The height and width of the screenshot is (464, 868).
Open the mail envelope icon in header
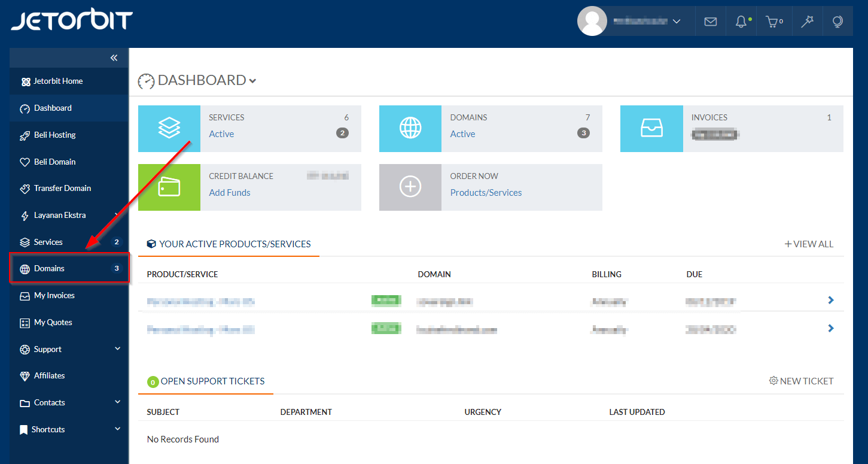710,22
